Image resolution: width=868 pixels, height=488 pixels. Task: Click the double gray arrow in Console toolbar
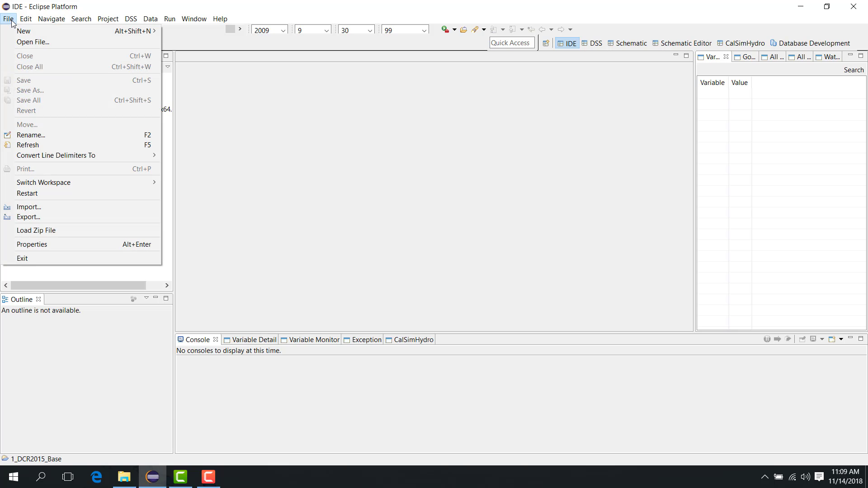pyautogui.click(x=788, y=339)
